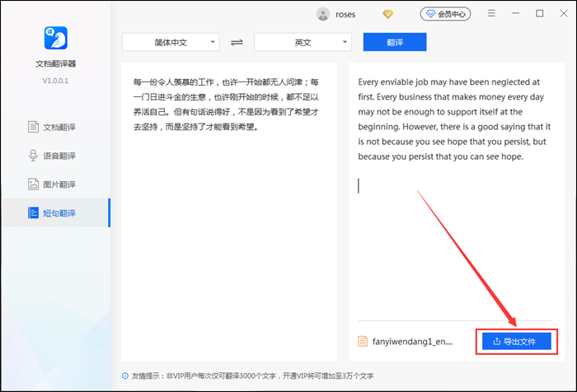Click the 文档翻译器 app title
The height and width of the screenshot is (392, 577).
55,63
